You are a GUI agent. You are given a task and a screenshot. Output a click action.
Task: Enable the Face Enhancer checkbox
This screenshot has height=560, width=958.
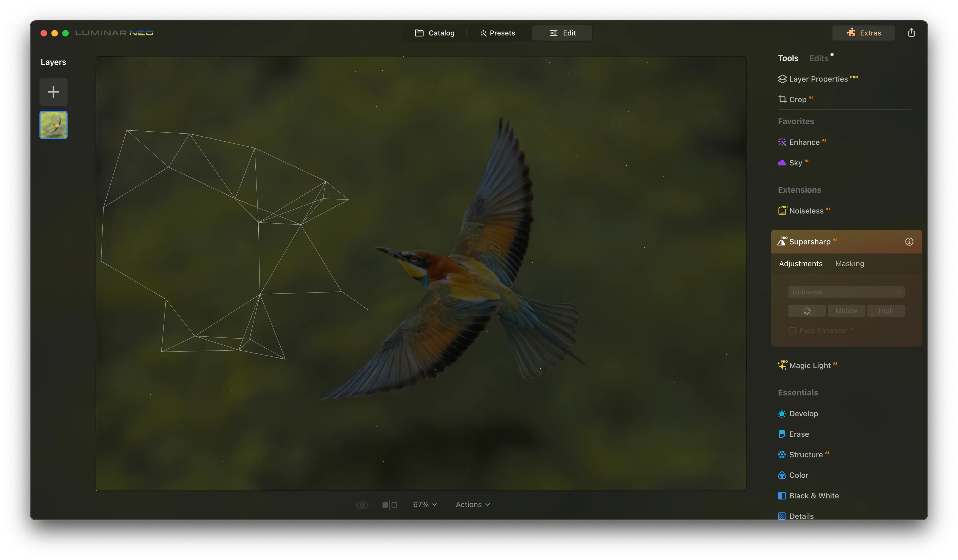792,330
